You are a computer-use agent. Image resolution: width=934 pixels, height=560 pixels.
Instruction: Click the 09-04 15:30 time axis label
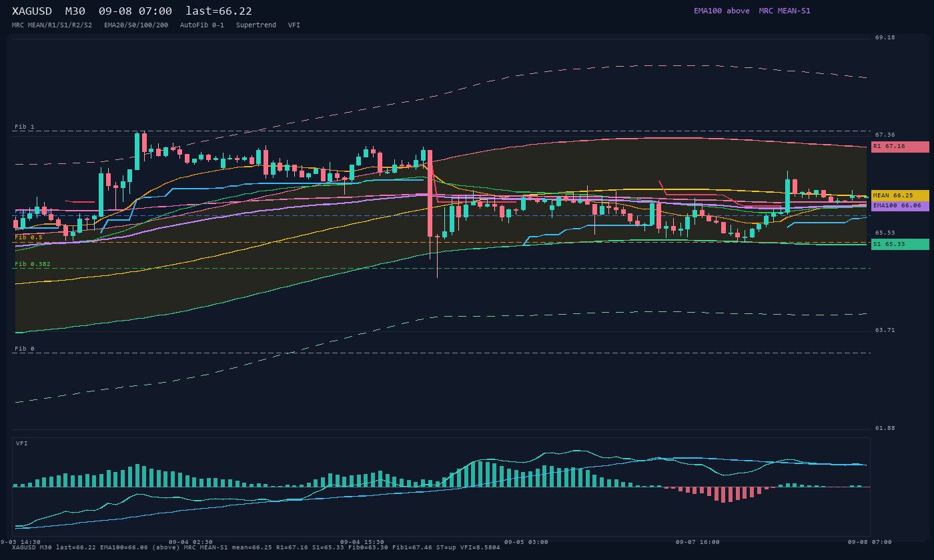[362, 542]
